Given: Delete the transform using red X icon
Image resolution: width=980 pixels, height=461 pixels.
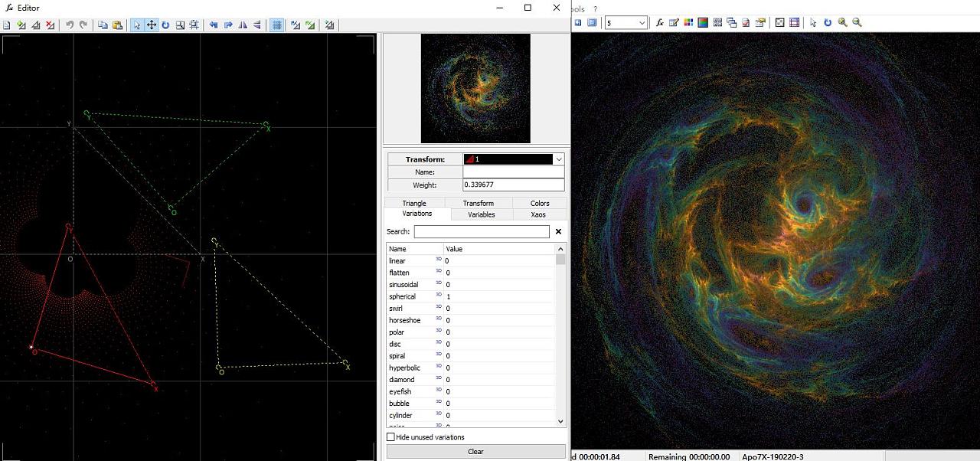Looking at the screenshot, I should click(51, 25).
